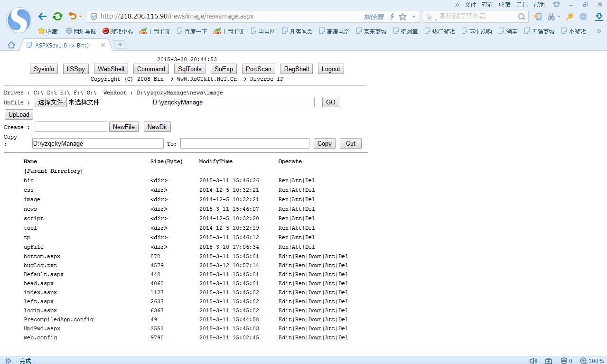The height and width of the screenshot is (364, 607).
Task: Click the SqlTools button
Action: point(190,69)
